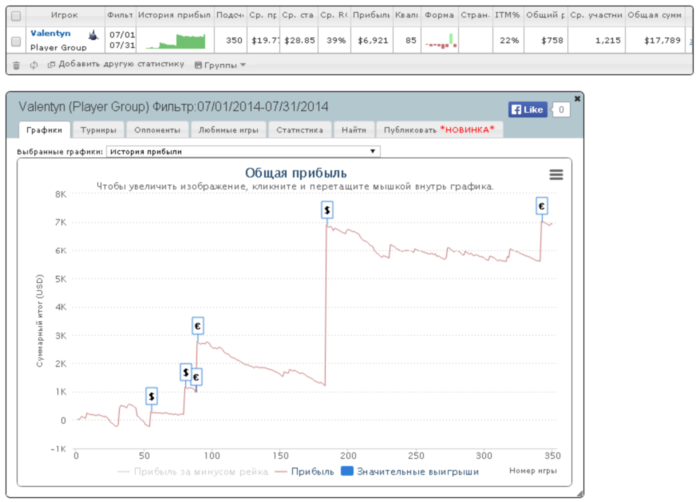Close the Valentyn statistics panel
The width and height of the screenshot is (700, 502).
click(x=577, y=99)
